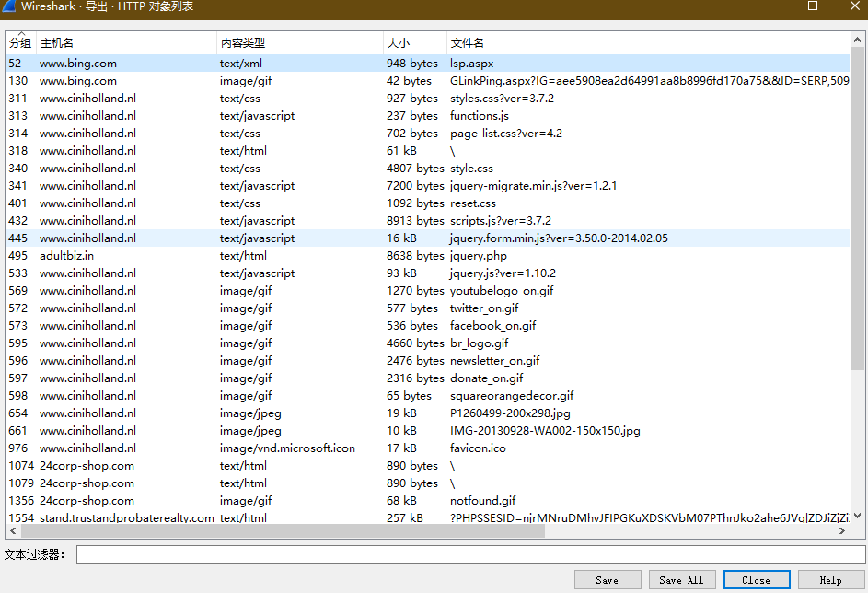Select the donate_on.gif entry
Viewport: 868px width, 593px height.
(428, 378)
